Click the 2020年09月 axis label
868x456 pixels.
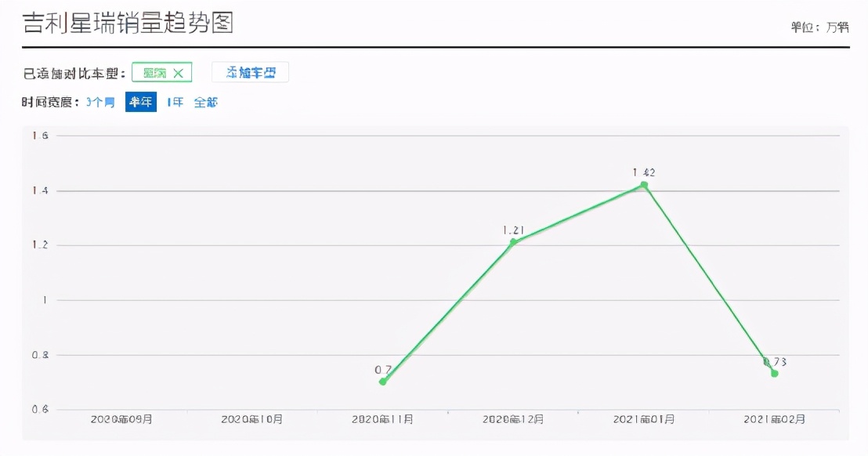[121, 419]
